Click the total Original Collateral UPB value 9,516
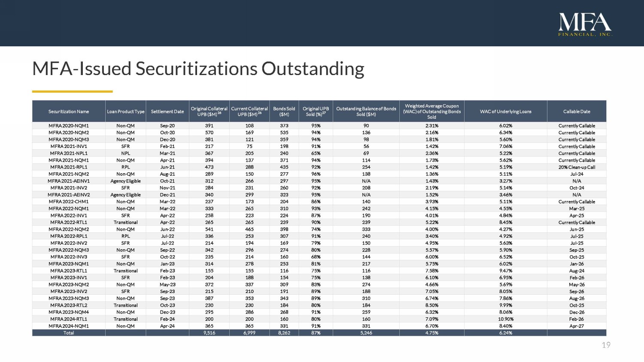Screen dimensions: 644x362 click(209, 333)
